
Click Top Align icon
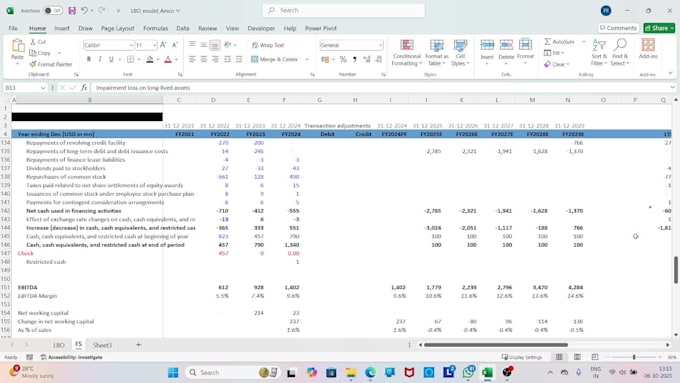192,45
